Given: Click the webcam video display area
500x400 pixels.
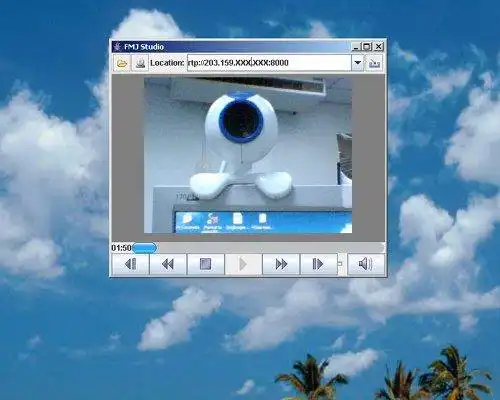Looking at the screenshot, I should [248, 155].
